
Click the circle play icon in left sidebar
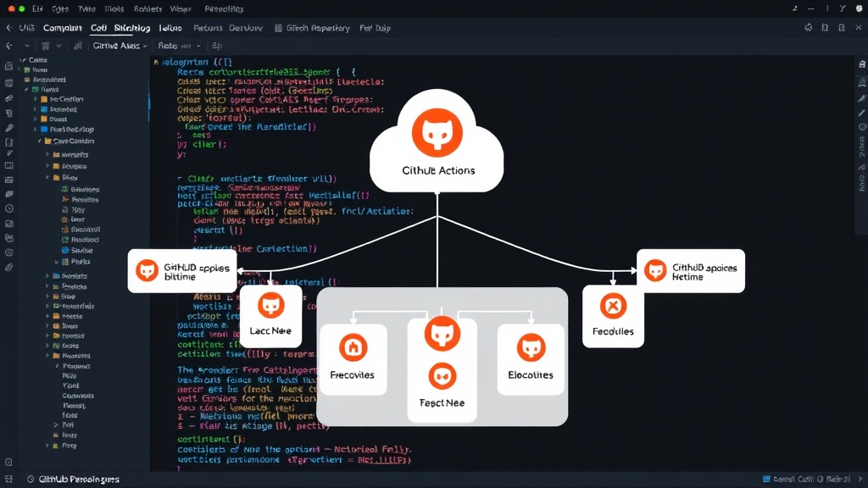coord(8,208)
